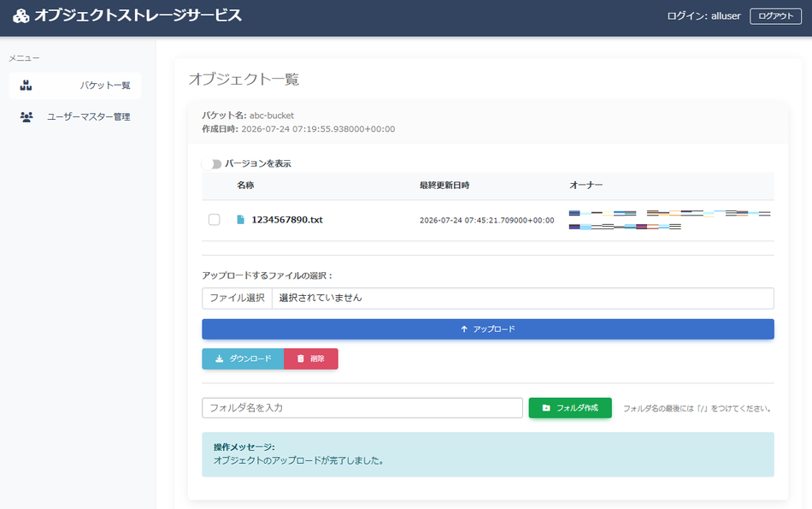
Task: Click the ファイル選択 button
Action: coord(237,298)
